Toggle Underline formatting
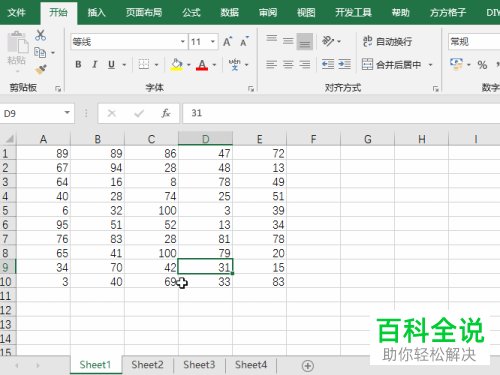Viewport: 500px width, 375px height. coord(111,64)
